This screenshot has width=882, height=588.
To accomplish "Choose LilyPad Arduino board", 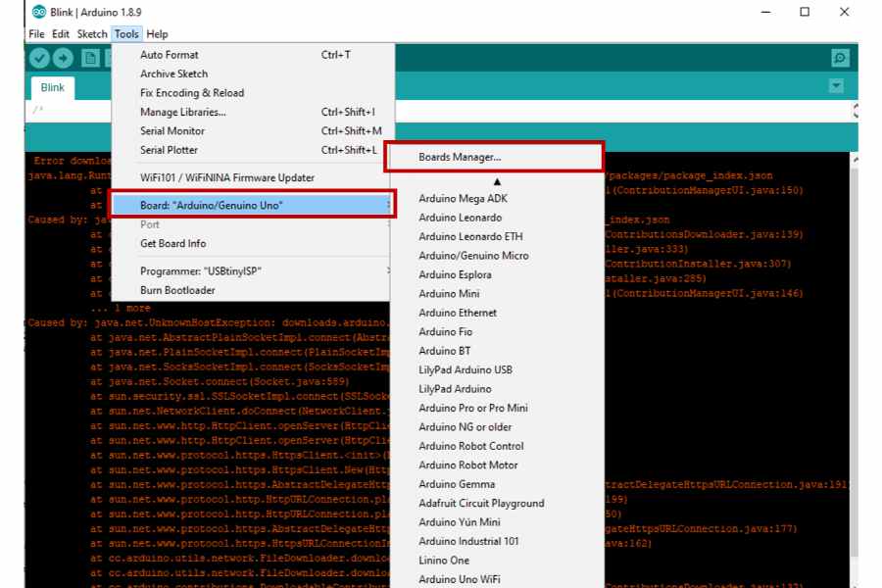I will (497, 389).
